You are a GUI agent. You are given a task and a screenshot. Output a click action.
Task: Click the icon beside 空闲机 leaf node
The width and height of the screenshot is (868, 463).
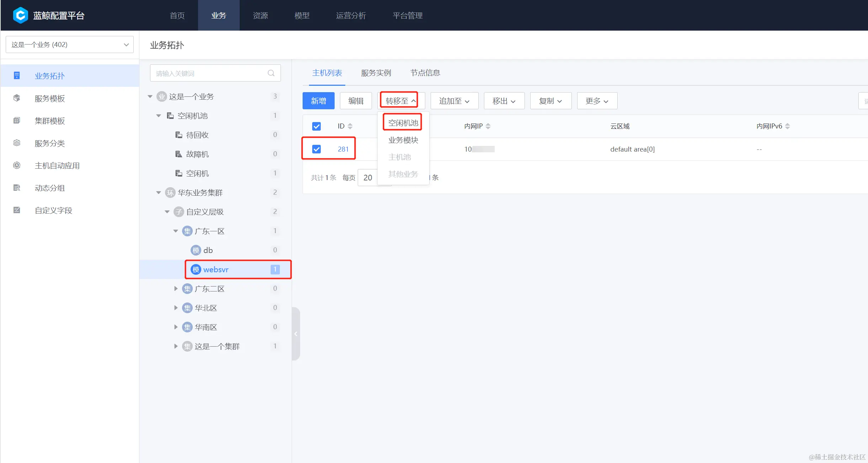179,173
